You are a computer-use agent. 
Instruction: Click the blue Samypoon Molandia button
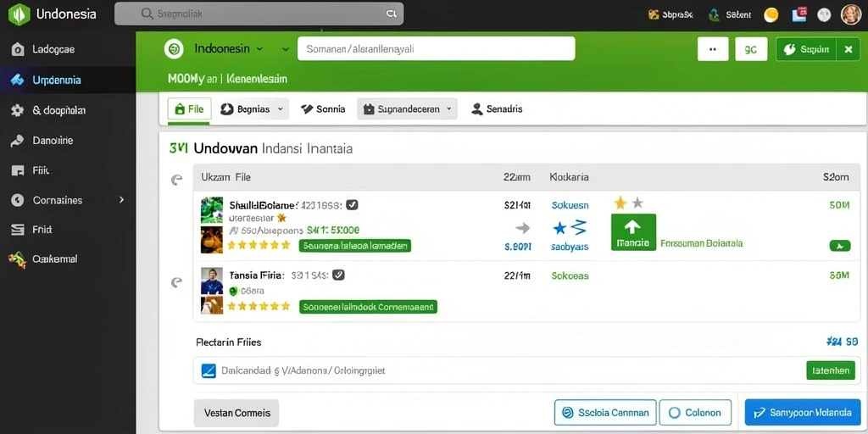[x=803, y=413]
